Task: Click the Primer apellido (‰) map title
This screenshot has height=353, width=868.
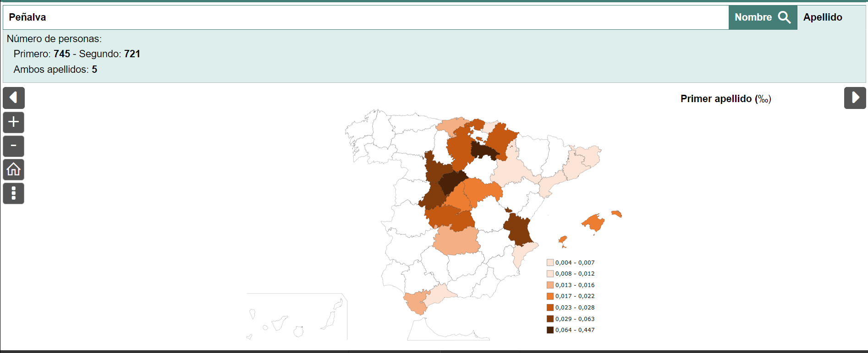Action: tap(725, 99)
